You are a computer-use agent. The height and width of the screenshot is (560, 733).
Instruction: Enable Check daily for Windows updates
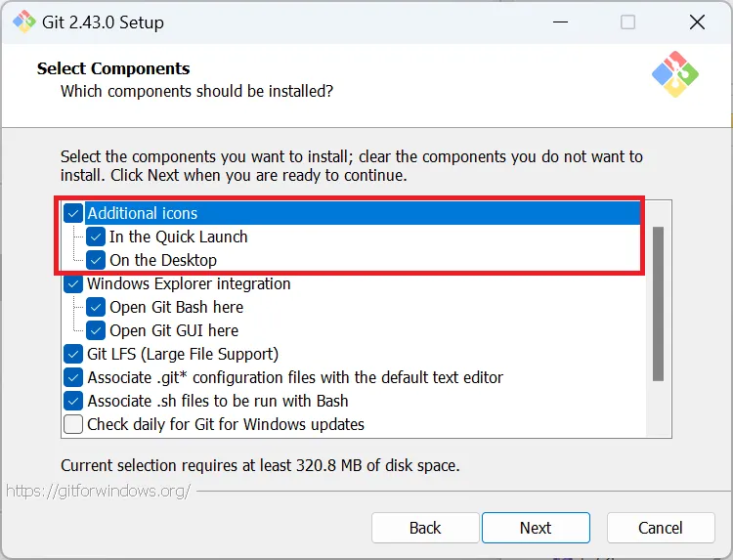click(x=73, y=424)
